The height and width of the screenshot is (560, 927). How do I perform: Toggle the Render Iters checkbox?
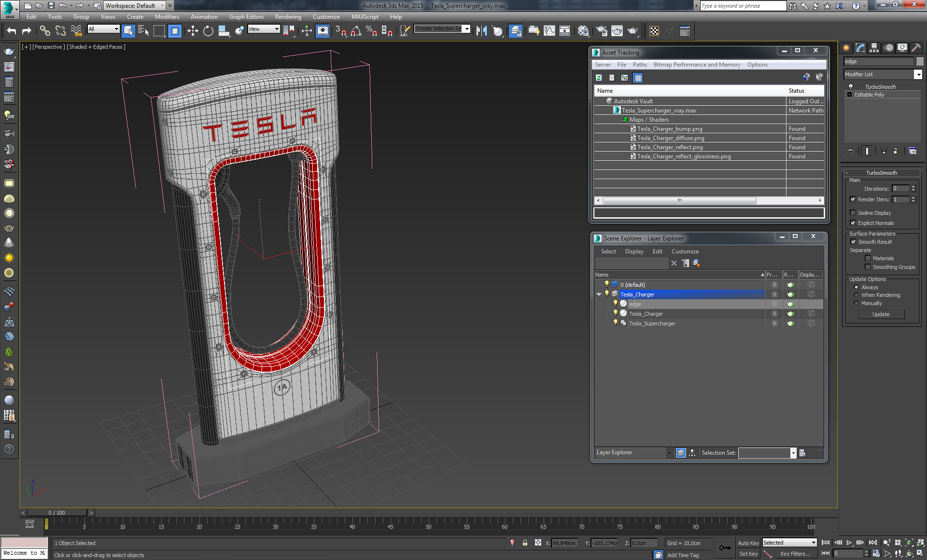tap(853, 199)
